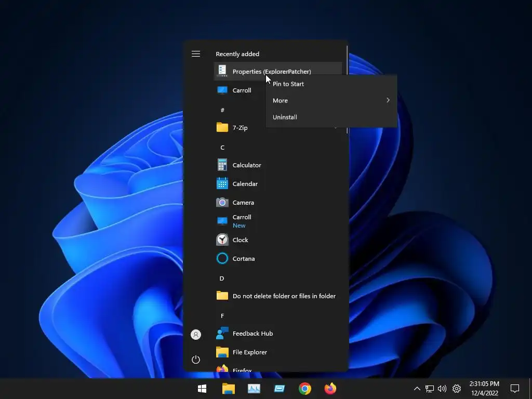Expand the More submenu
Screen dimensions: 532x399
[331, 100]
